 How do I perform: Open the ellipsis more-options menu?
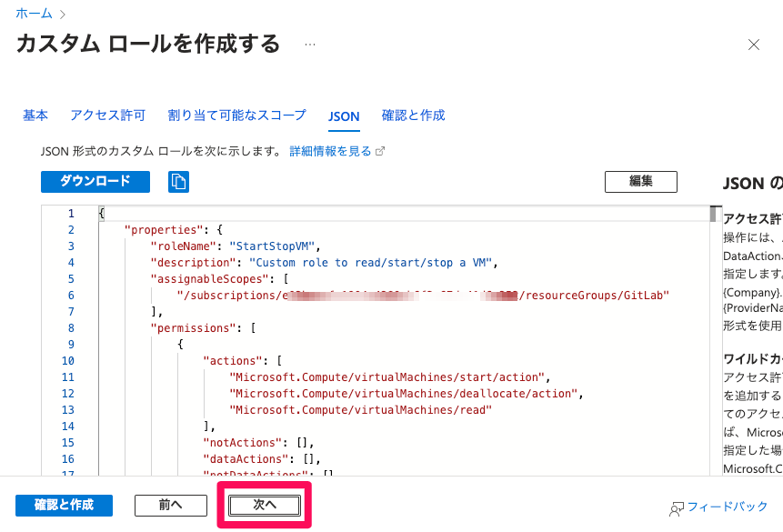pos(310,45)
